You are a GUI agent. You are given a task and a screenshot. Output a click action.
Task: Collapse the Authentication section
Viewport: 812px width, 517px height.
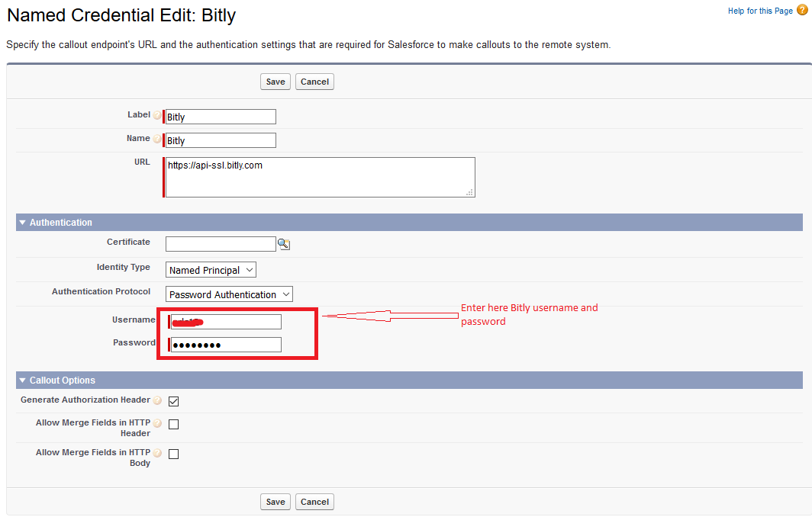tap(22, 223)
